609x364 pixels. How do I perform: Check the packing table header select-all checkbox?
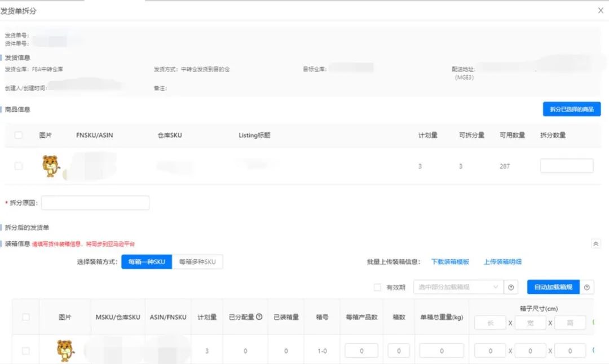click(x=26, y=317)
